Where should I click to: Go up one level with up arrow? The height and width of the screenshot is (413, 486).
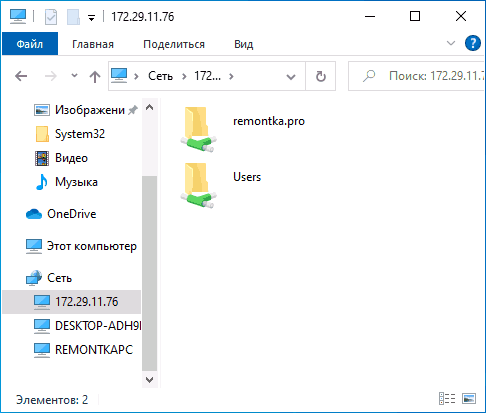pos(95,77)
